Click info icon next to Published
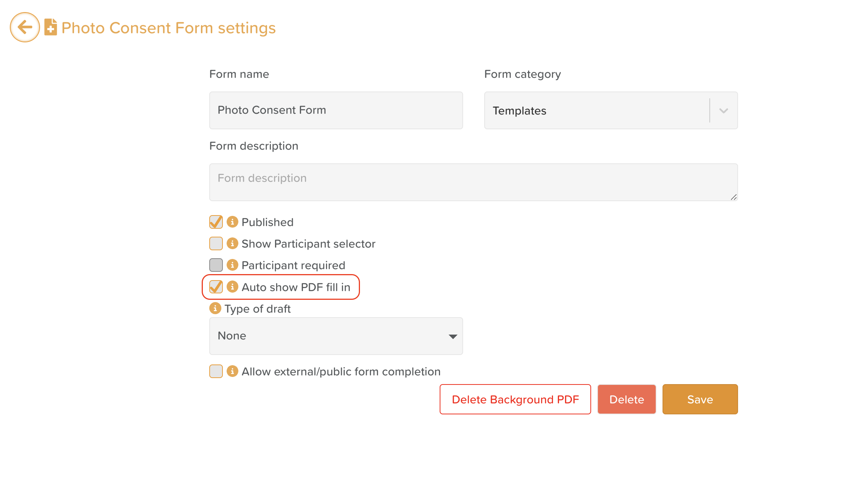The image size is (868, 493). (232, 222)
